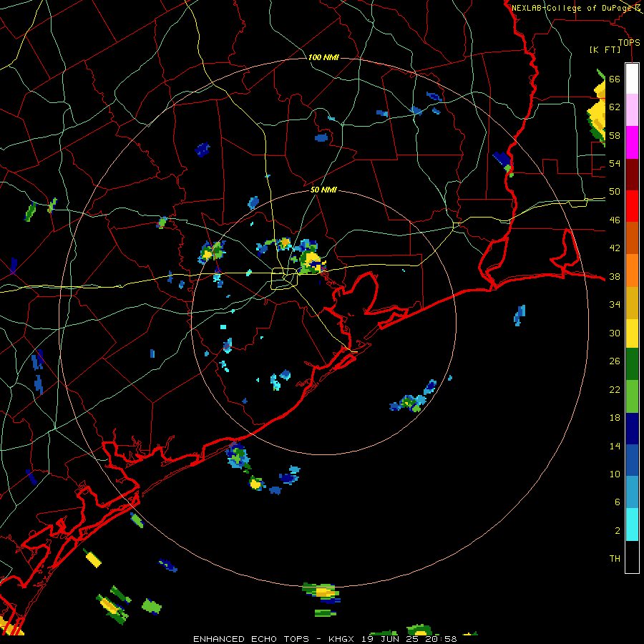The width and height of the screenshot is (644, 644).
Task: Click the 22 legend value
Action: pos(615,389)
